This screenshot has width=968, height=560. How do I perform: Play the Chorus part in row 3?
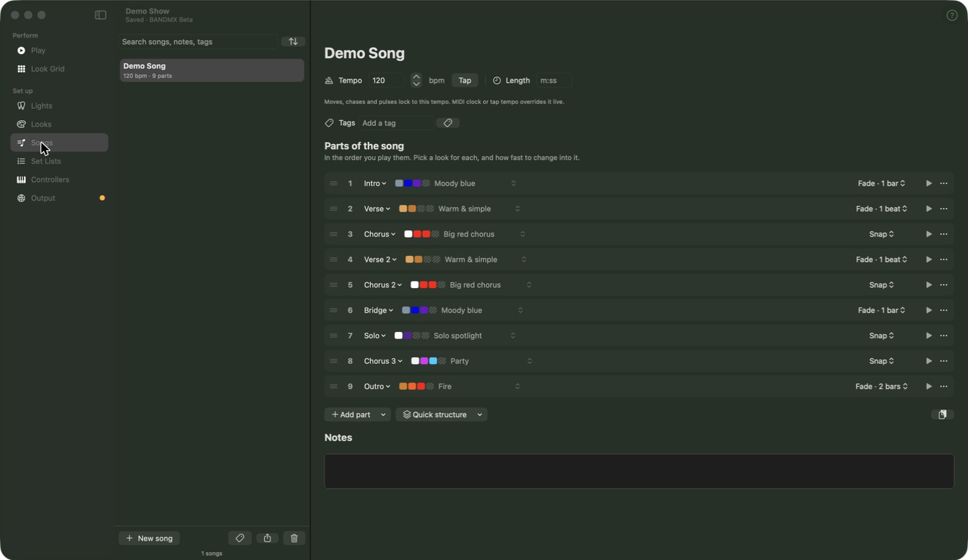(x=929, y=234)
